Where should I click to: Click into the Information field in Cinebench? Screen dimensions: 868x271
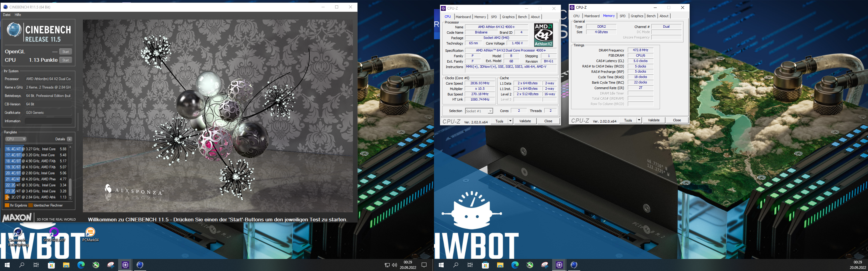[x=48, y=121]
